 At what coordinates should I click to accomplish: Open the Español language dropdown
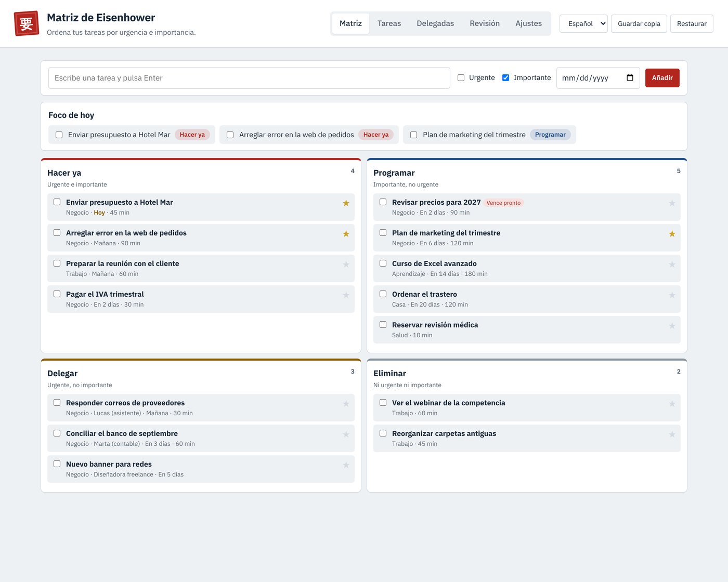point(583,23)
